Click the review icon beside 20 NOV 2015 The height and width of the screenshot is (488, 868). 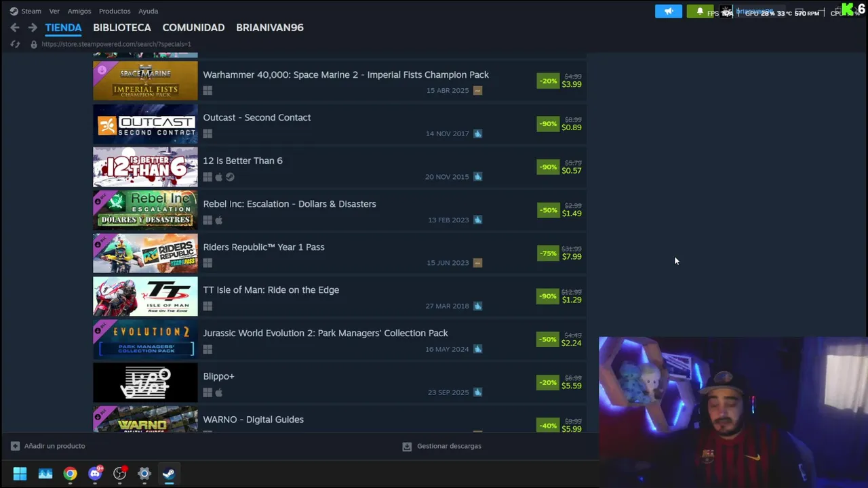(477, 177)
